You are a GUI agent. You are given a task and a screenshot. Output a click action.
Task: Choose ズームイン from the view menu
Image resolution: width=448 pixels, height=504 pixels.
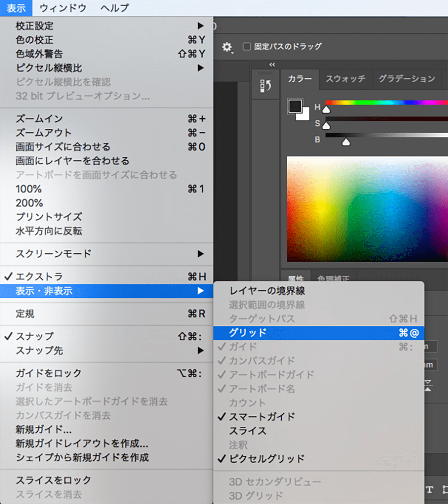click(40, 119)
